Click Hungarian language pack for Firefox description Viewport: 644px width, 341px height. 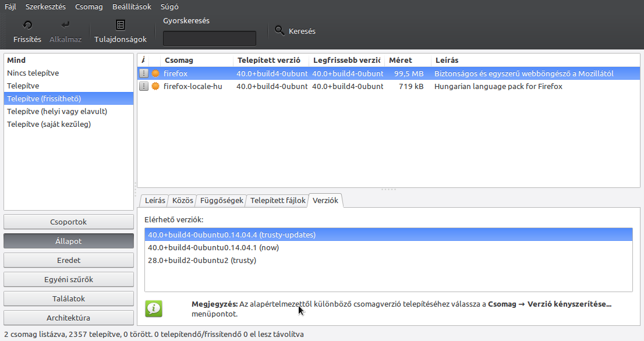pos(498,86)
